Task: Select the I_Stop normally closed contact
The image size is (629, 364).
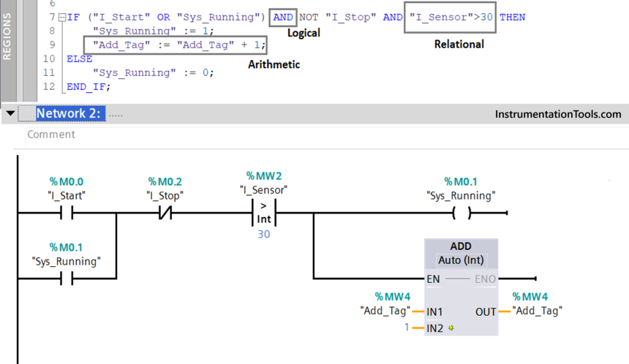Action: click(165, 213)
